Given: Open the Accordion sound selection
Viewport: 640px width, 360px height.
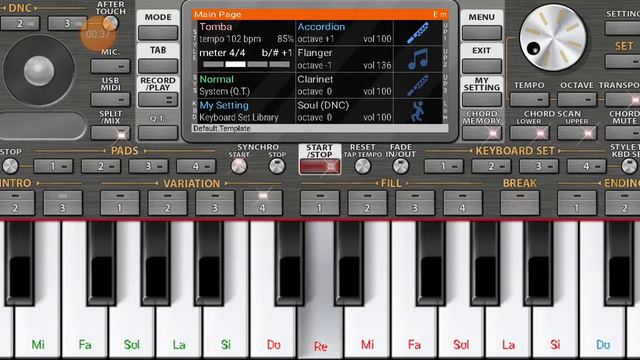Looking at the screenshot, I should point(344,33).
